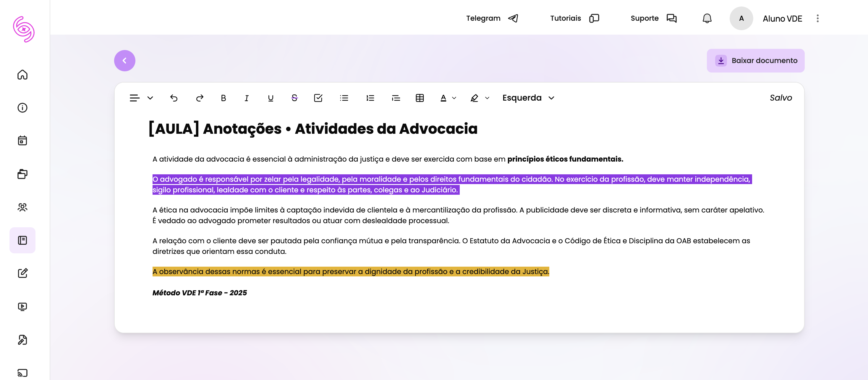Click the Baixar documento button
The image size is (868, 380).
coord(755,60)
